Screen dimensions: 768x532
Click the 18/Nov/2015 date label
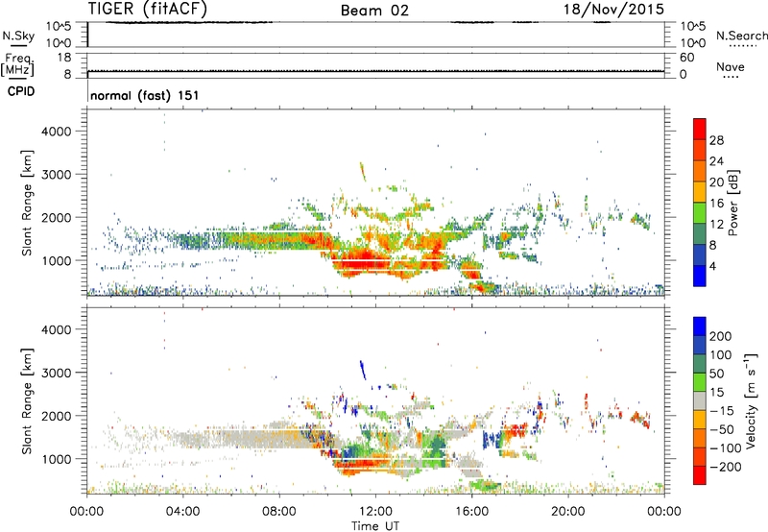point(613,9)
